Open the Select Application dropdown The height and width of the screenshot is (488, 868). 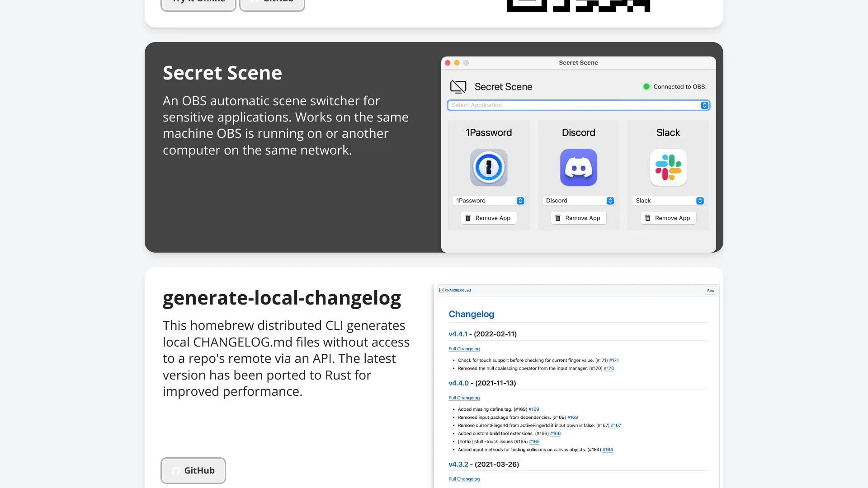(x=578, y=105)
